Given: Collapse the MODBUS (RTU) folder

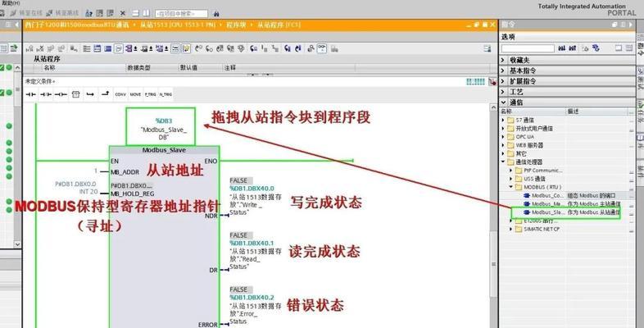Looking at the screenshot, I should [511, 187].
